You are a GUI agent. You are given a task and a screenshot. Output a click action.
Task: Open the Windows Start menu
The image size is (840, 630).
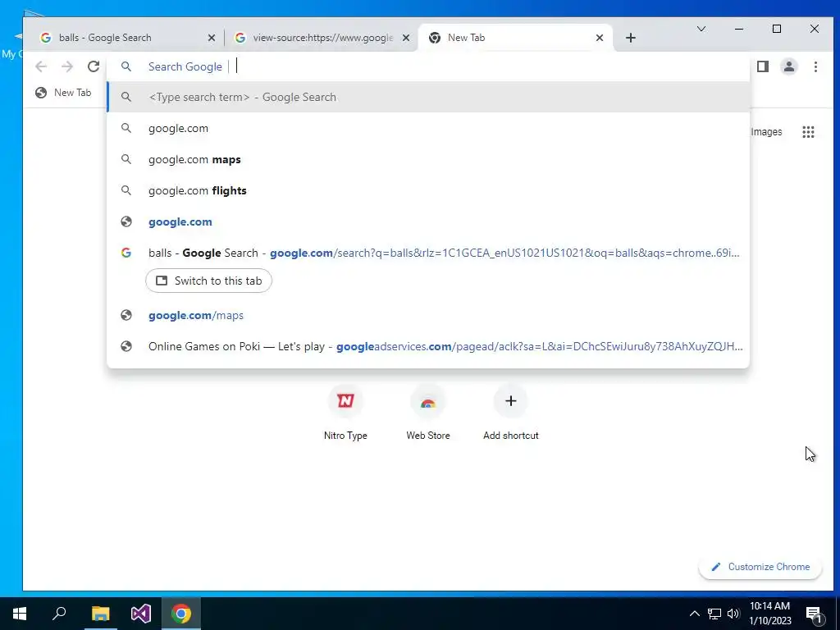pyautogui.click(x=20, y=614)
